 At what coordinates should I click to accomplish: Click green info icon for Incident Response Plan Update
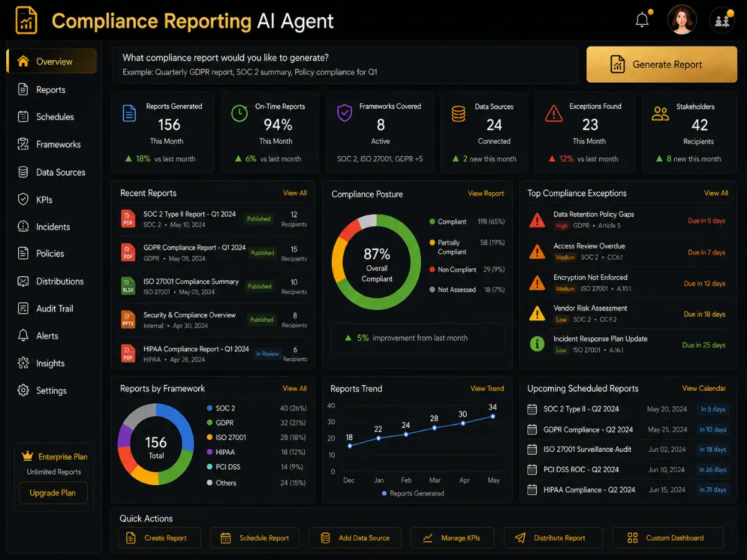point(537,344)
